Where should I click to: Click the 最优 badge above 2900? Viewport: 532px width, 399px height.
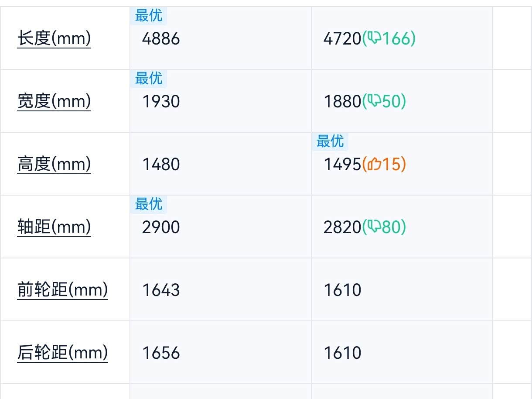point(149,204)
